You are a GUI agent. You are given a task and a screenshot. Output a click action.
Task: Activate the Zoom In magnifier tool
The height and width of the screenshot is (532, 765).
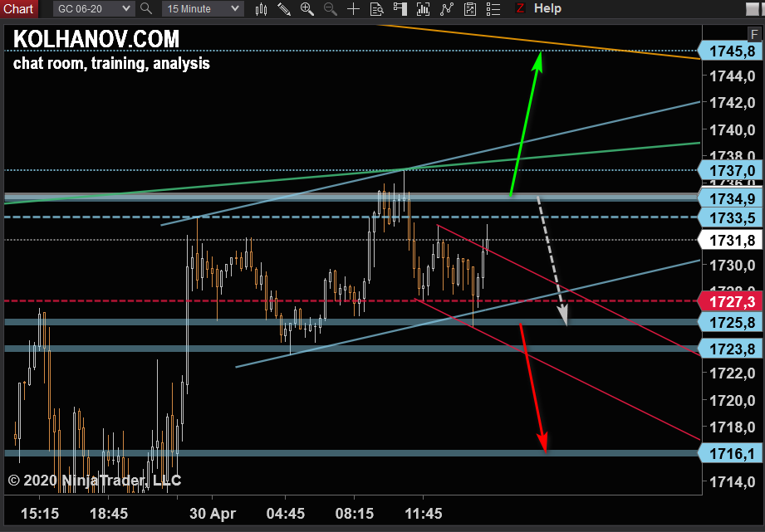point(306,9)
